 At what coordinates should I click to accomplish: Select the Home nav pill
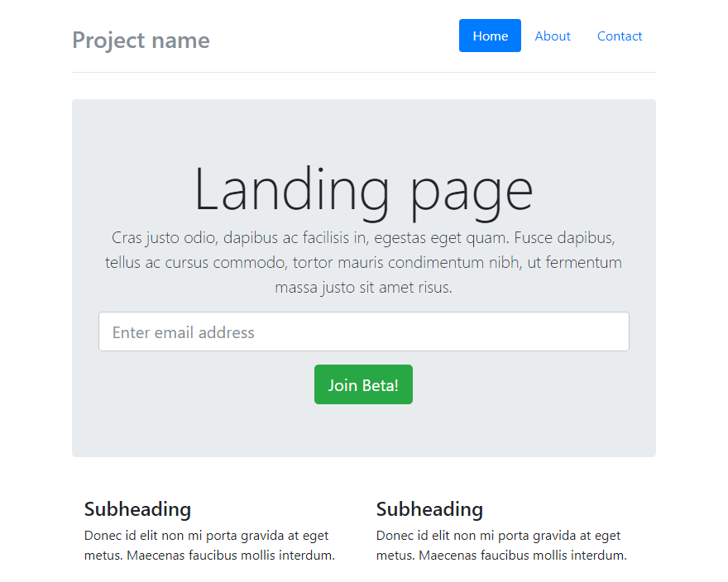[x=490, y=36]
